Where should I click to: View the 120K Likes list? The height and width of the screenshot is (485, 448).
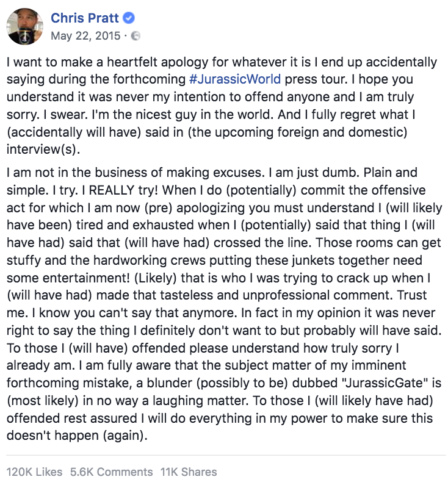pos(34,472)
